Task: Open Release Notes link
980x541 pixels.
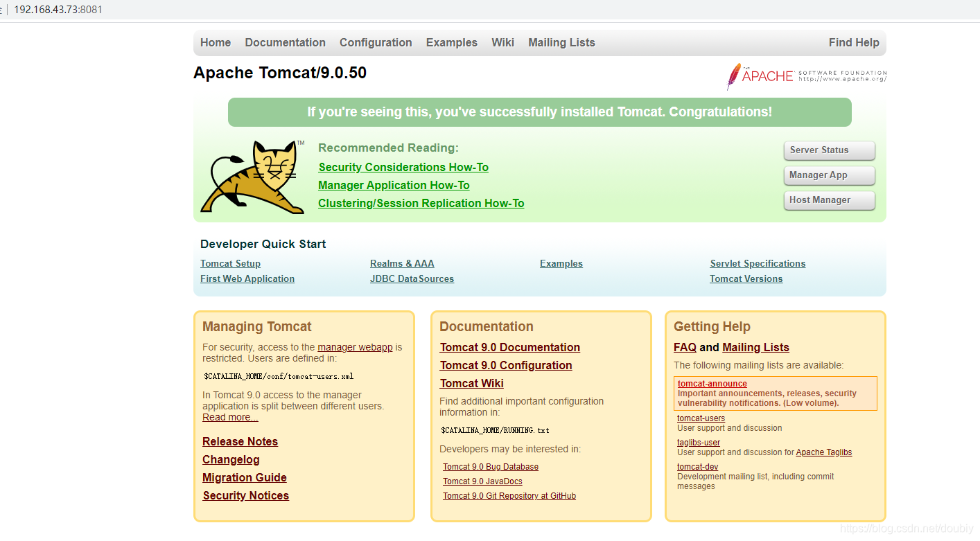Action: click(x=240, y=441)
